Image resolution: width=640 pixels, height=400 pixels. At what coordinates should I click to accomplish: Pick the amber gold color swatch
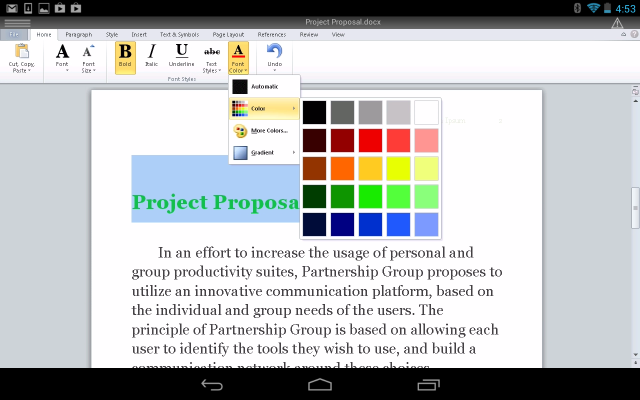[370, 169]
